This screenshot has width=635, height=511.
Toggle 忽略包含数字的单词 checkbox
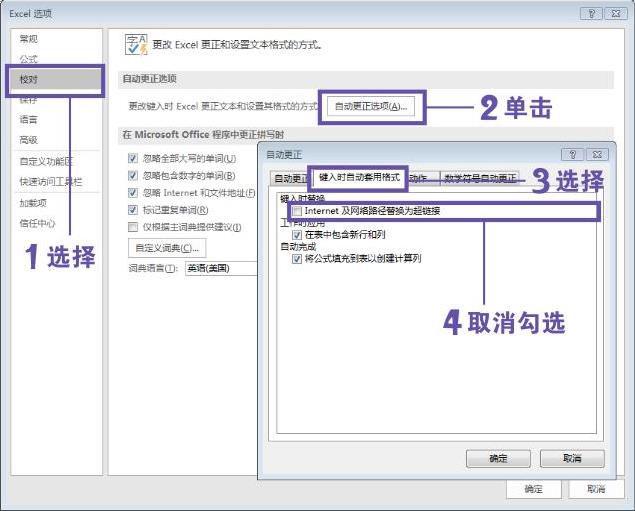pos(132,175)
